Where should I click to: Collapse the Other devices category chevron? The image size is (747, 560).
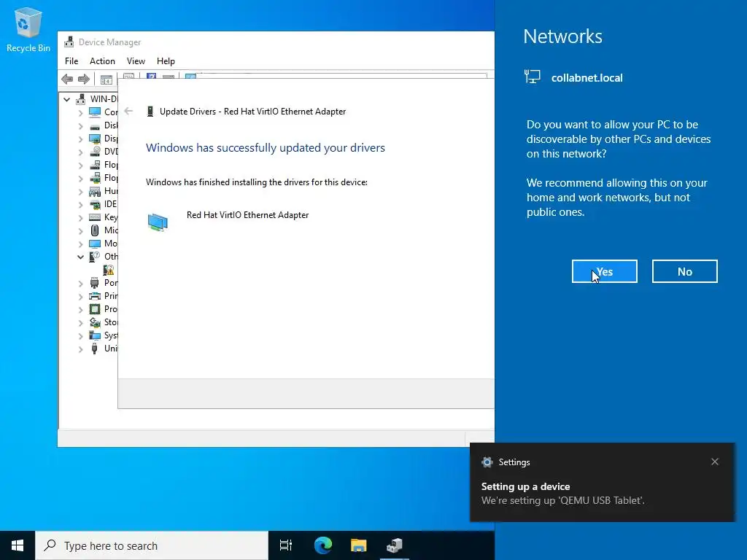point(80,257)
